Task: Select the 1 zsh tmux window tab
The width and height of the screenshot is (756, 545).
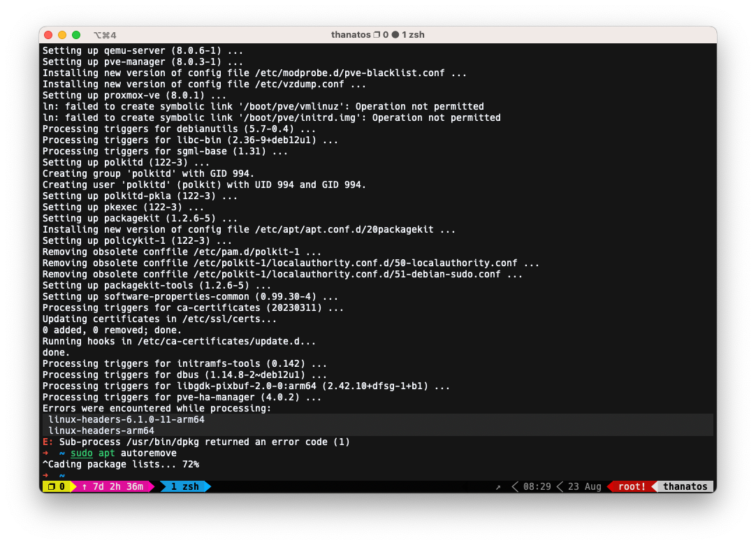Action: pos(184,486)
